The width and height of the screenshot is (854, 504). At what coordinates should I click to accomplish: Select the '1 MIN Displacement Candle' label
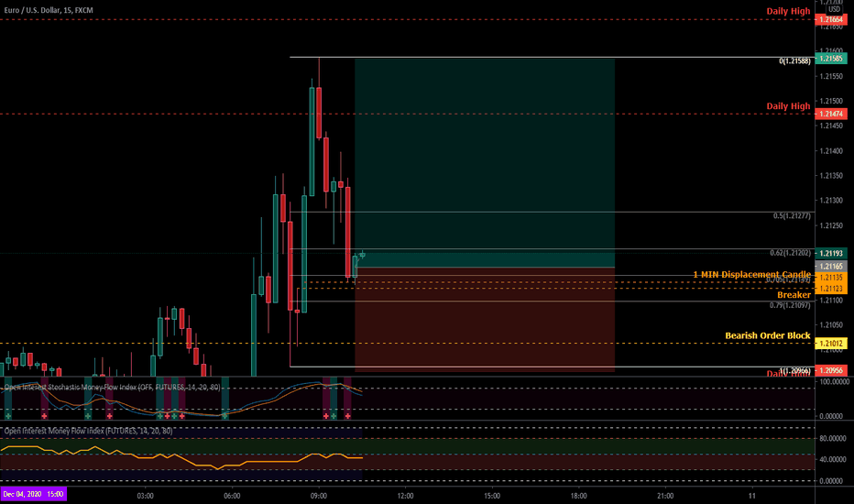coord(751,274)
